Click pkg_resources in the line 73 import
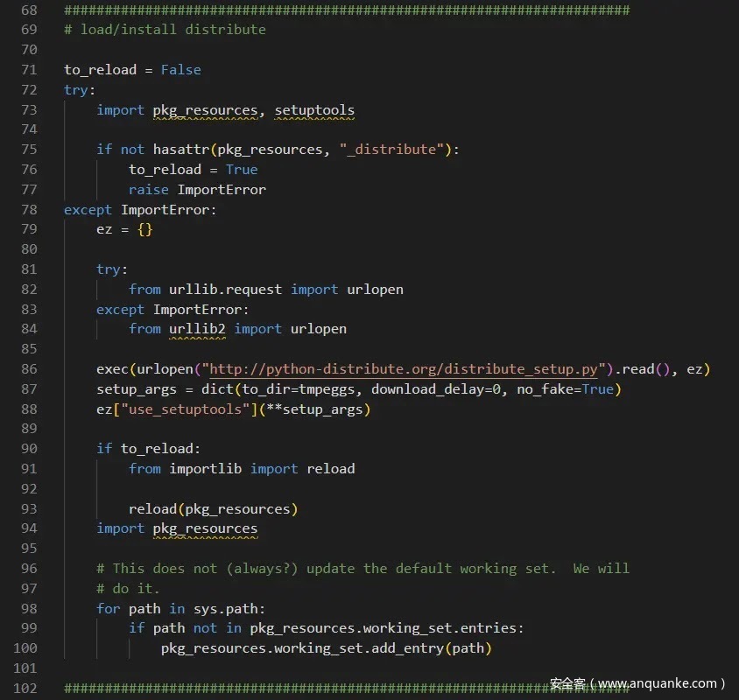This screenshot has width=739, height=700. pos(205,110)
